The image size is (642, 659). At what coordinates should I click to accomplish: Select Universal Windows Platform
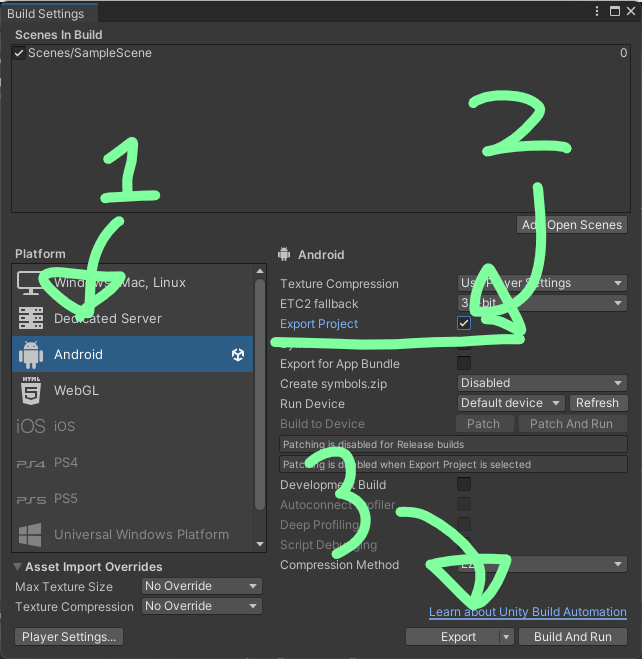(x=132, y=534)
